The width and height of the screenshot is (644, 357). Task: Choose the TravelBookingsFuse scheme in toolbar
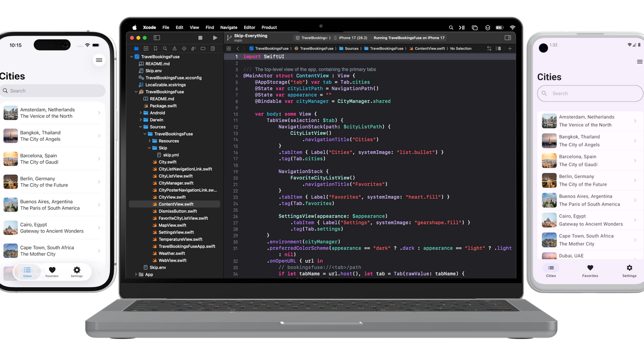coord(313,38)
